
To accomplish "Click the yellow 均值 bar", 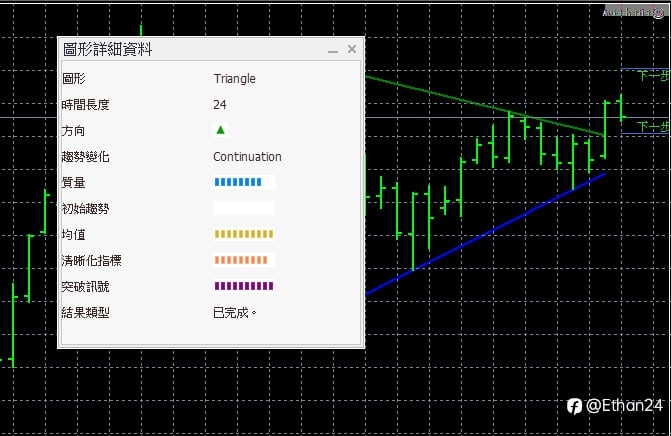I will coord(244,234).
